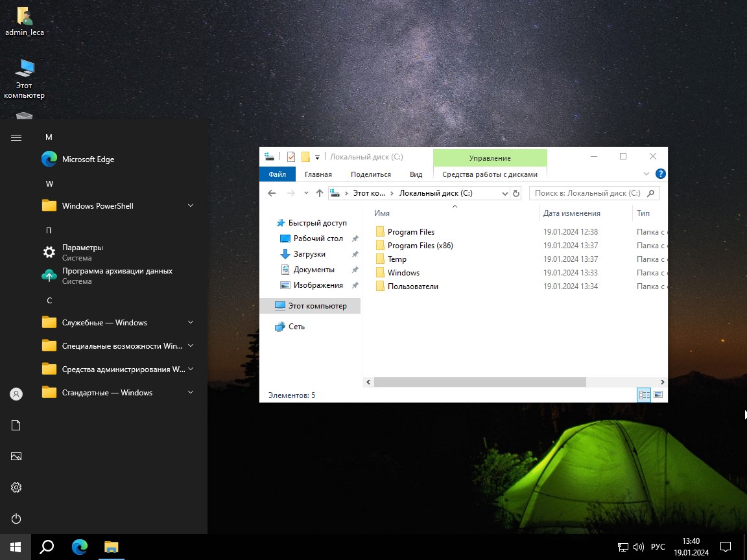The height and width of the screenshot is (560, 747).
Task: Go up one folder level arrow
Action: tap(319, 193)
